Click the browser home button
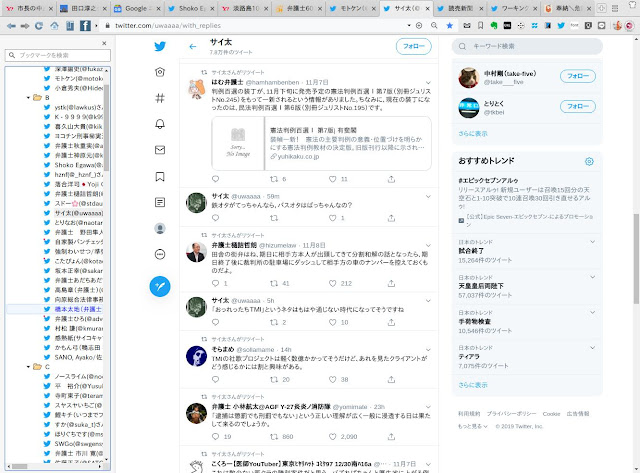The height and width of the screenshot is (473, 640). click(x=54, y=26)
